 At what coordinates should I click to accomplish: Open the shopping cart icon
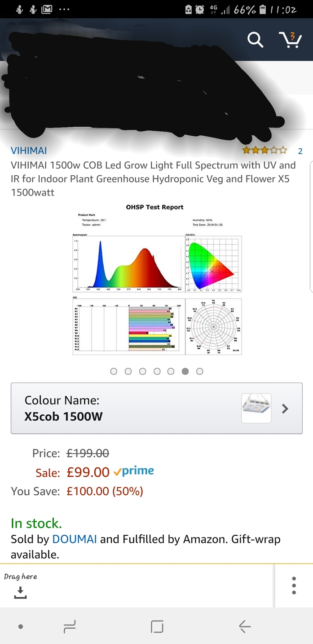pos(290,40)
